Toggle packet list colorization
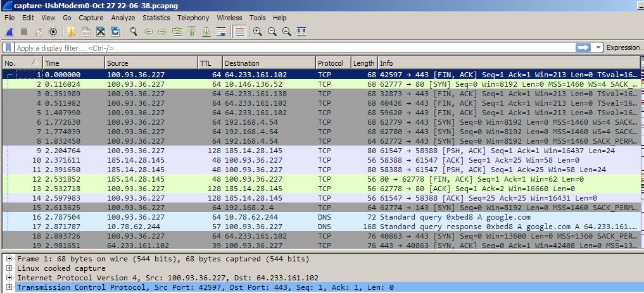The height and width of the screenshot is (293, 644). coord(239,31)
